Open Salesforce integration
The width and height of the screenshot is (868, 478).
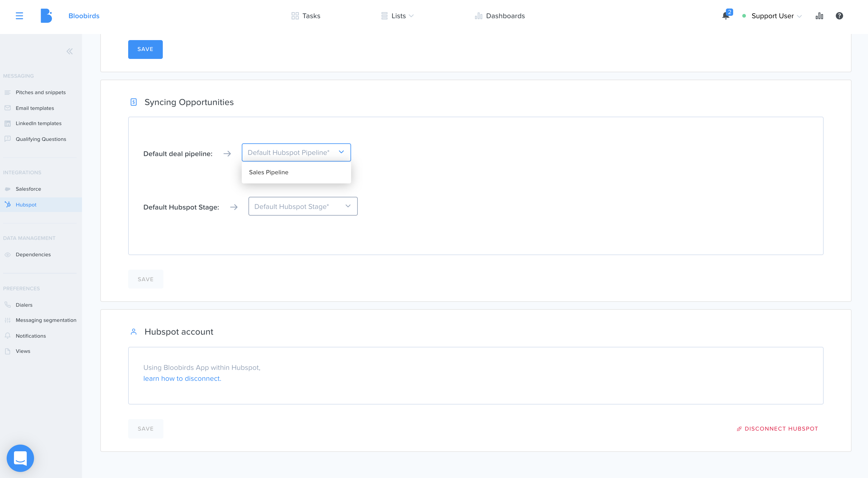coord(28,189)
